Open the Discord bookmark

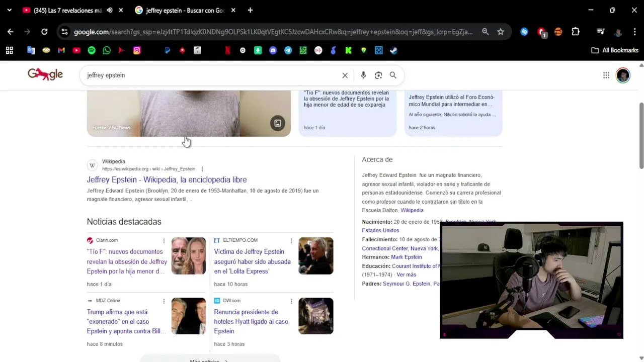273,50
